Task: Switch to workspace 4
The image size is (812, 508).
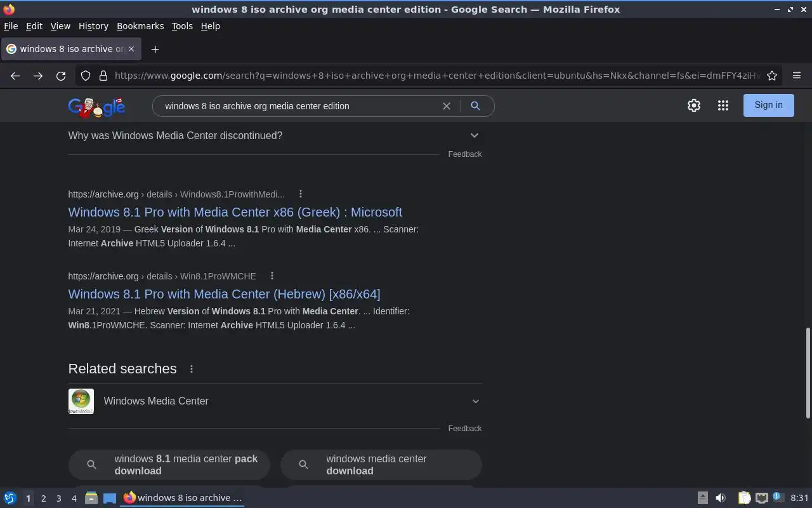Action: pos(74,498)
